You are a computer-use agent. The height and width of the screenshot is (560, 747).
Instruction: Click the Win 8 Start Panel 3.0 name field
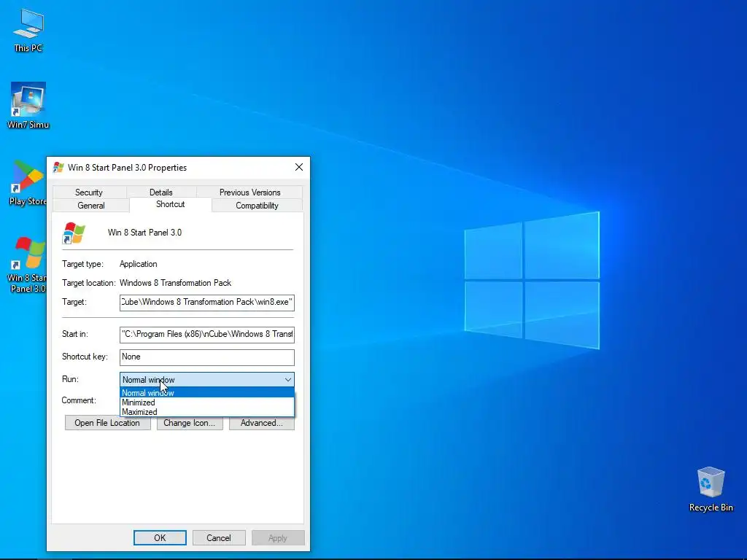point(145,233)
